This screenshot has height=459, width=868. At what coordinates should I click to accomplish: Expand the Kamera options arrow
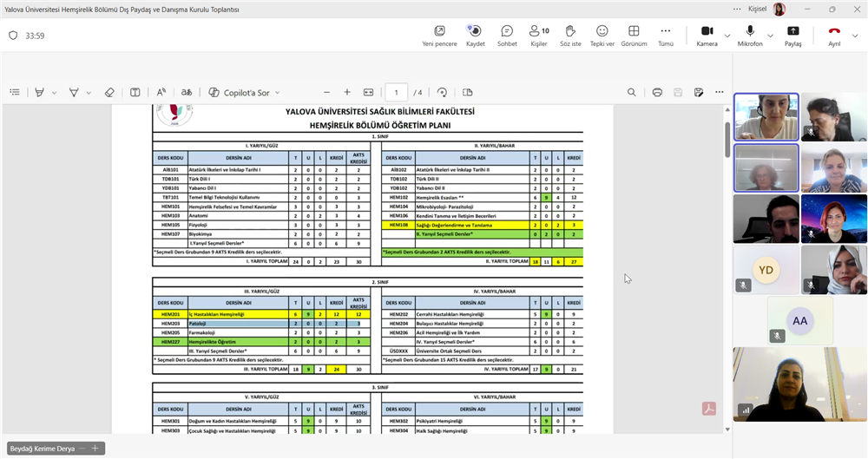tap(727, 36)
